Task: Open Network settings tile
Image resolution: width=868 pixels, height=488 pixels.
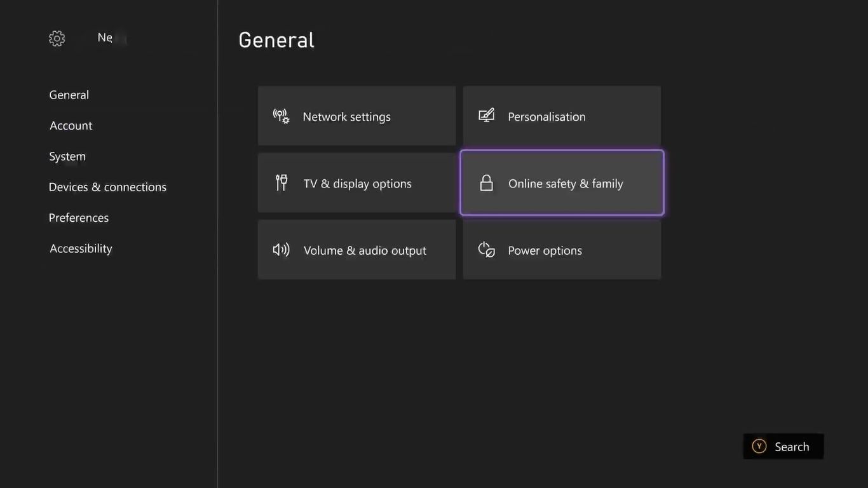Action: [356, 116]
